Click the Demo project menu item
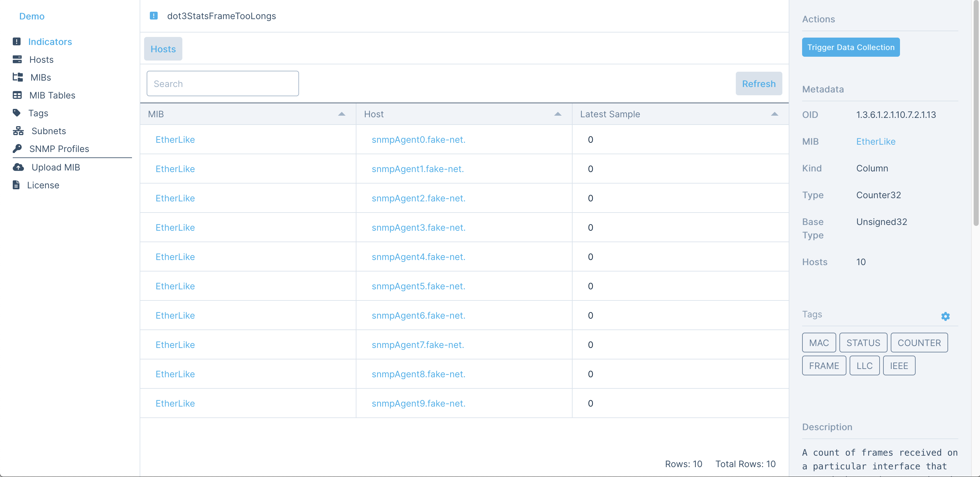This screenshot has height=477, width=980. (x=33, y=16)
